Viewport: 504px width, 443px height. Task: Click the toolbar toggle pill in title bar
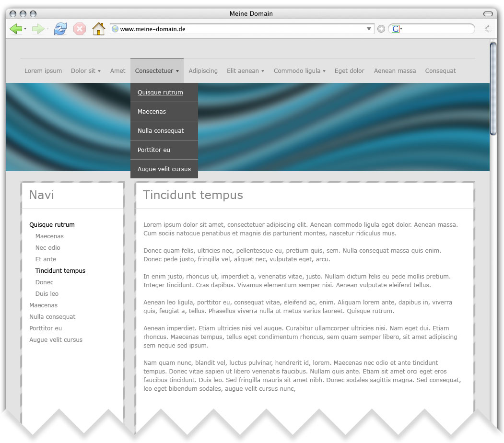click(x=488, y=14)
